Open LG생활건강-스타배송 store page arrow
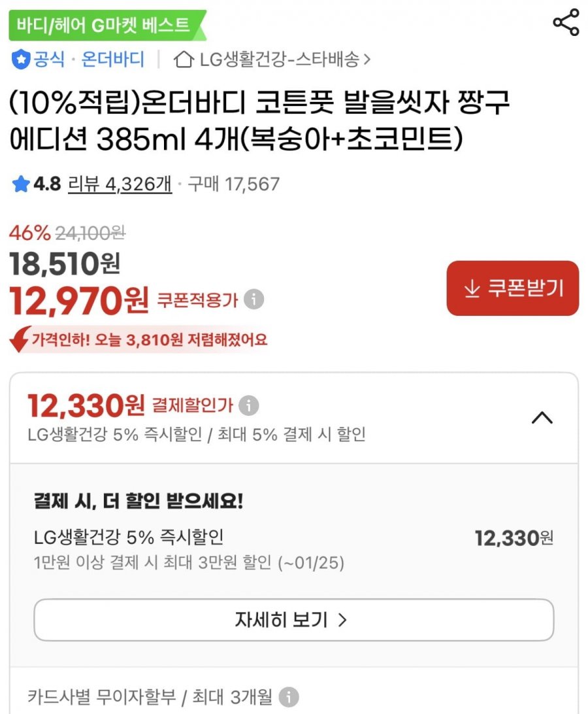588x714 pixels. click(x=367, y=60)
